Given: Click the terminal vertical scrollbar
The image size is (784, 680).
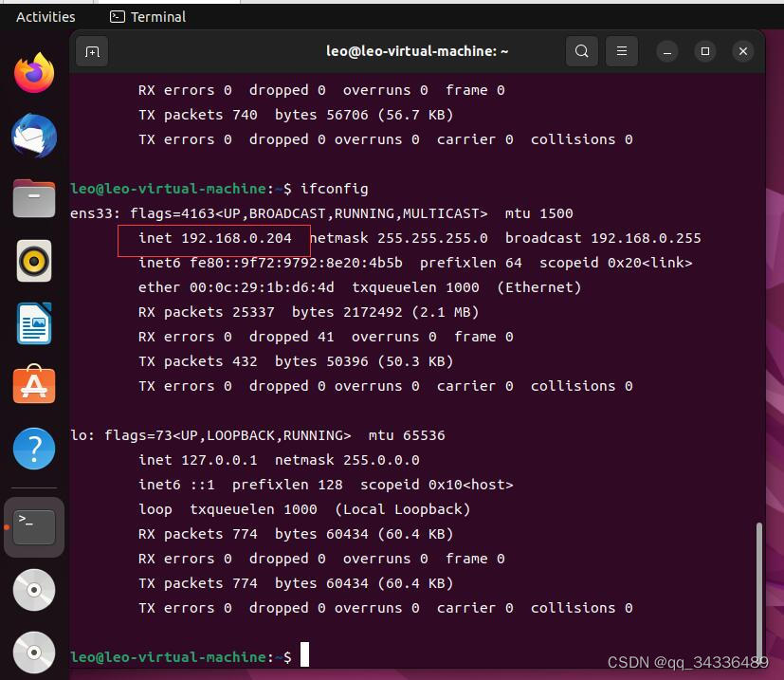Looking at the screenshot, I should coord(759,592).
